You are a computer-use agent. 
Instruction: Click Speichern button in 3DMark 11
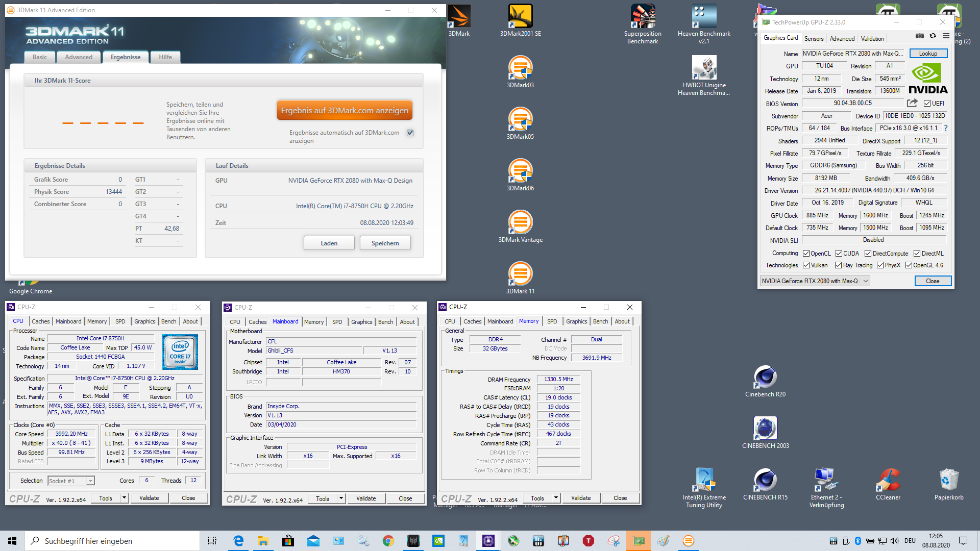tap(385, 243)
